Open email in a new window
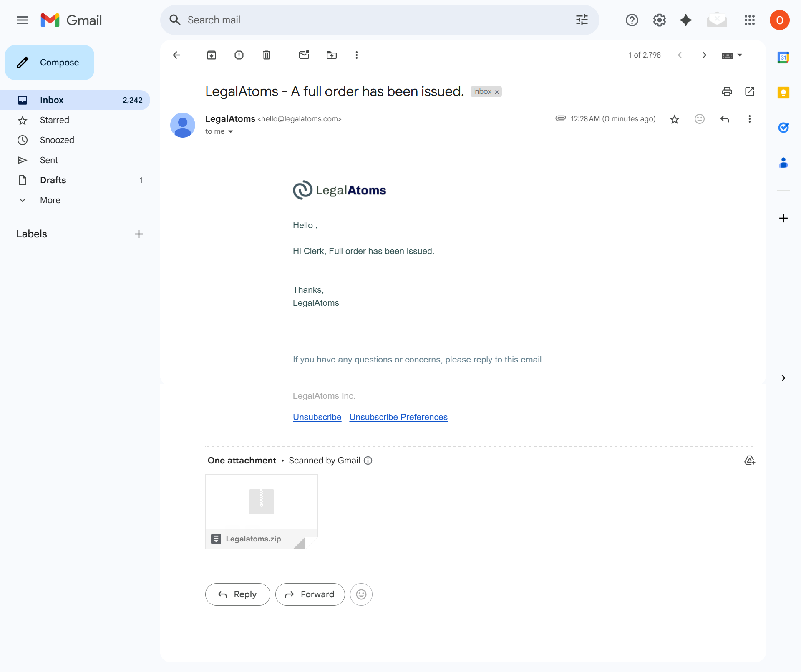 (x=750, y=91)
